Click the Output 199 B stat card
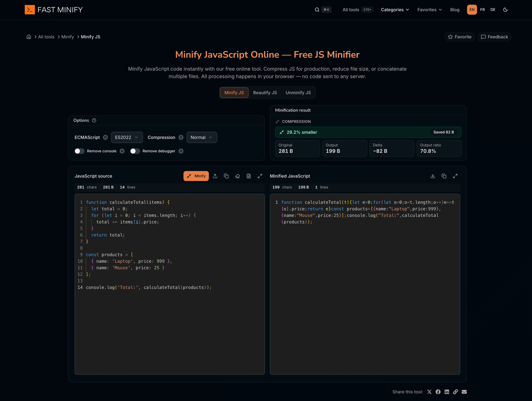Image resolution: width=532 pixels, height=401 pixels. 345,148
